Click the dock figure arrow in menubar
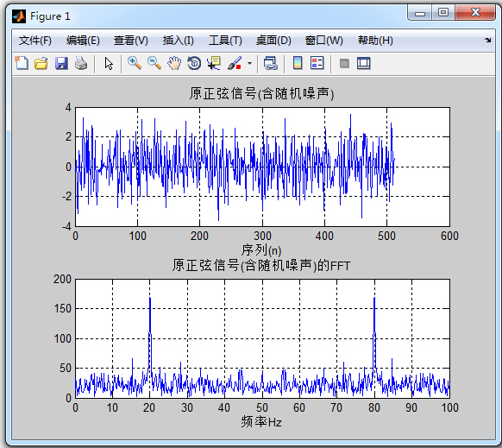 click(x=488, y=40)
